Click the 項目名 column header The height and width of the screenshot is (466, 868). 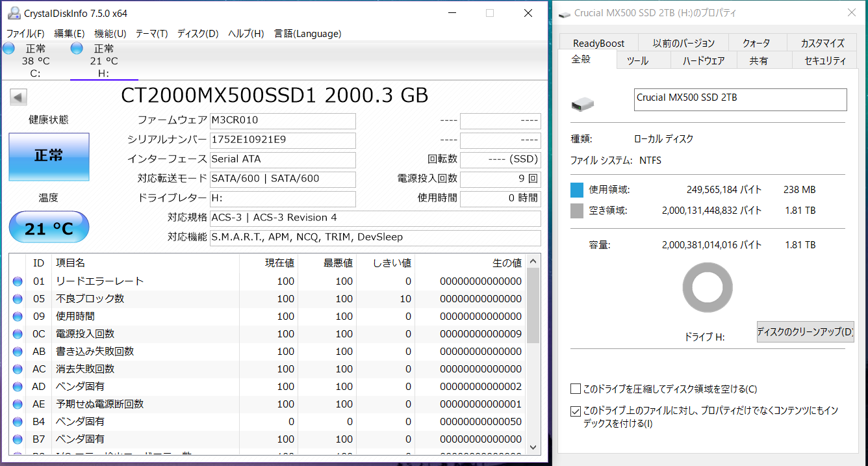click(146, 263)
